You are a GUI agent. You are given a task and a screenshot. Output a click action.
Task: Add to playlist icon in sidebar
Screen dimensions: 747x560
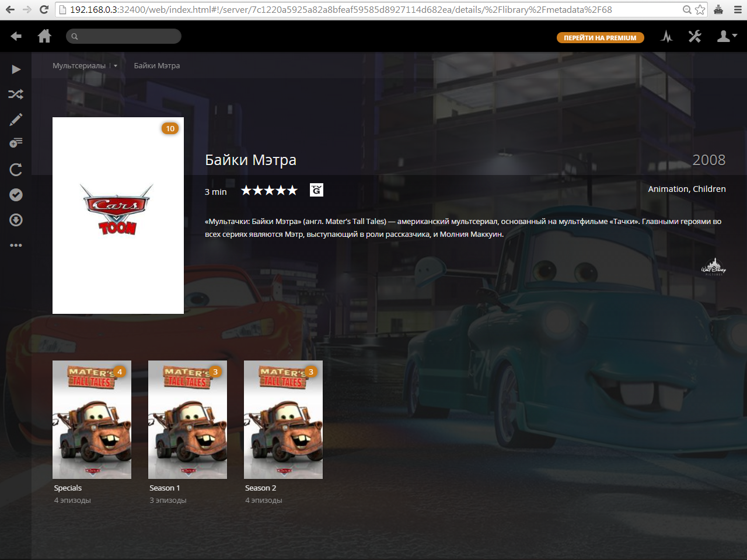(x=16, y=143)
